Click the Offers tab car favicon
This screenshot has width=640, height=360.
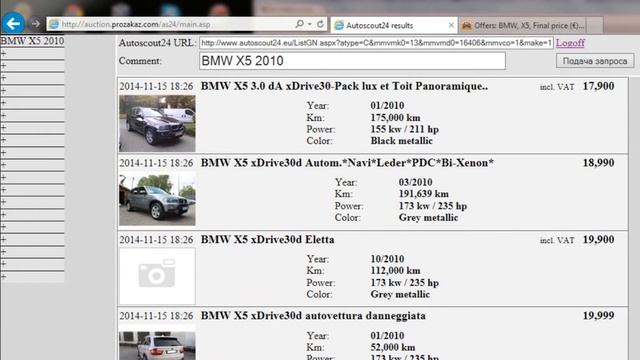click(467, 26)
